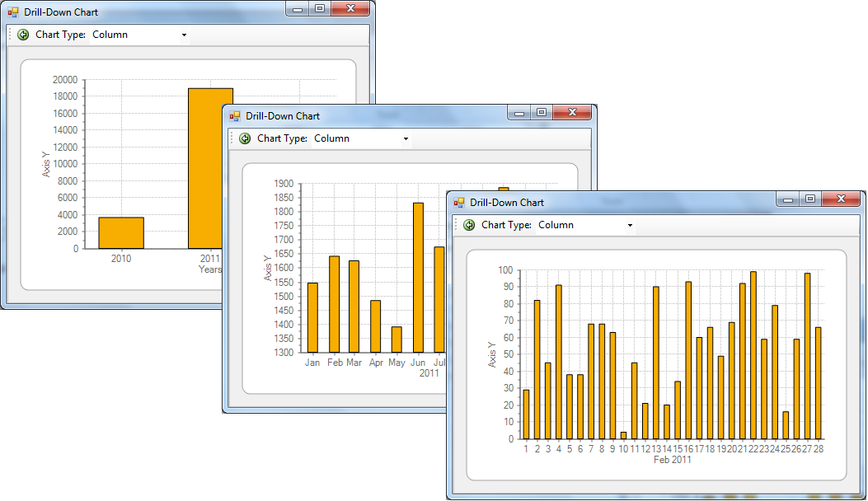Select the Jan bar in monthly chart
Image resolution: width=868 pixels, height=501 pixels.
pyautogui.click(x=312, y=317)
